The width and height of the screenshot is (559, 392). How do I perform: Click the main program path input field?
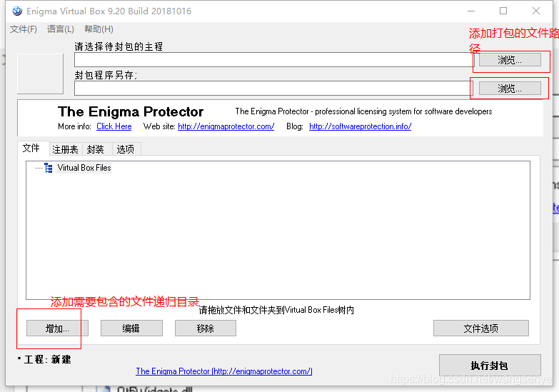[x=273, y=59]
